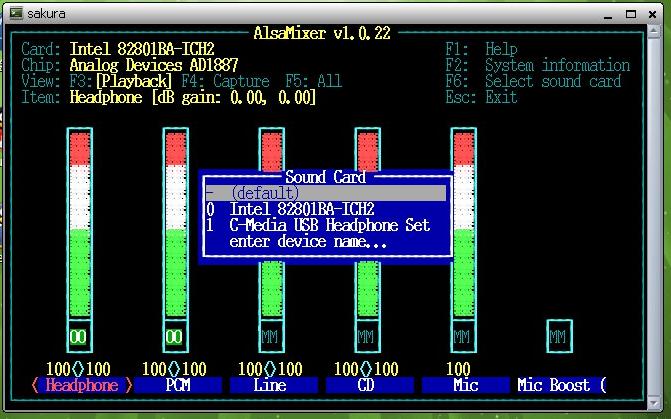Switch to the F5: All view
The width and height of the screenshot is (671, 419).
pos(314,81)
